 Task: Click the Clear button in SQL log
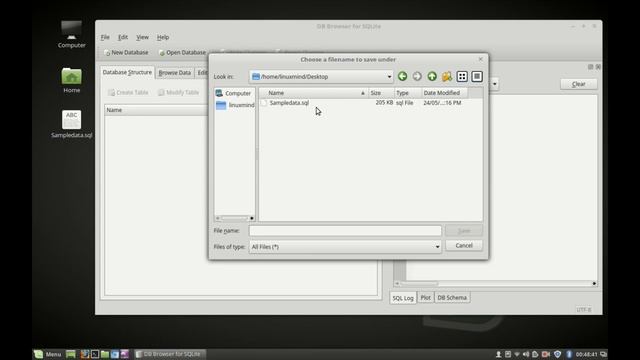578,84
